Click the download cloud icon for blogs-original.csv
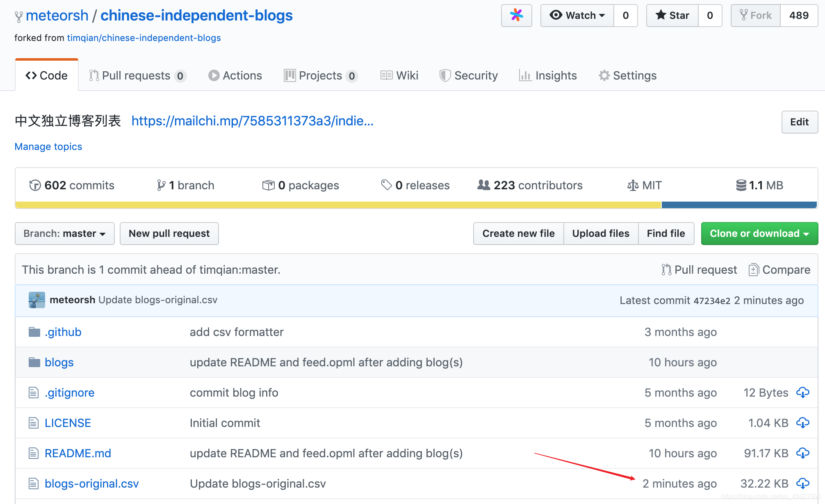The height and width of the screenshot is (504, 825). (802, 484)
